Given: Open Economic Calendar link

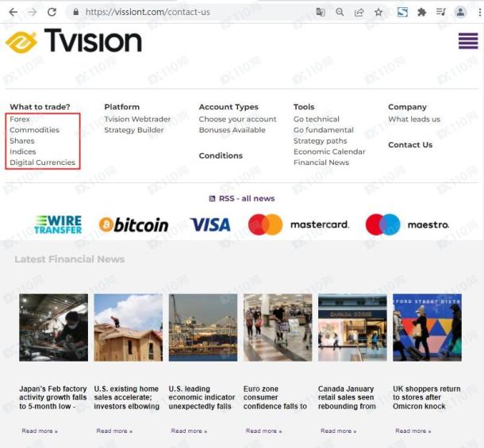Looking at the screenshot, I should tap(329, 151).
